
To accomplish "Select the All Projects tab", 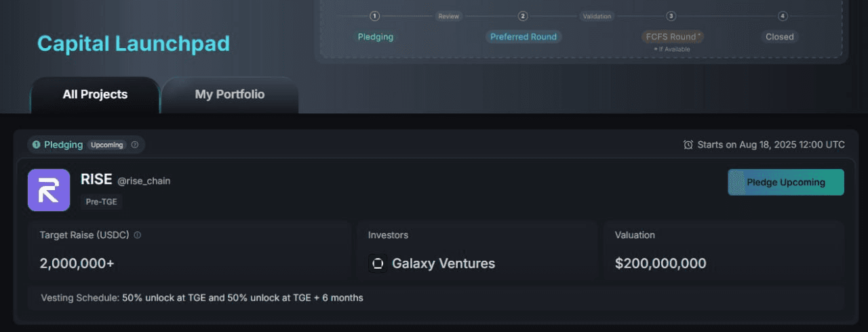I will (x=95, y=94).
